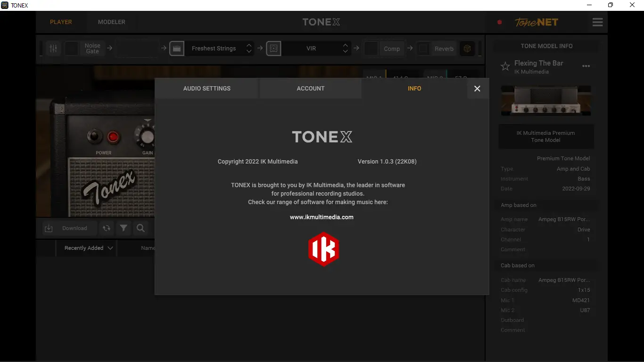Image resolution: width=644 pixels, height=362 pixels.
Task: Click the Tonex badge on the amp grille
Action: pyautogui.click(x=110, y=188)
